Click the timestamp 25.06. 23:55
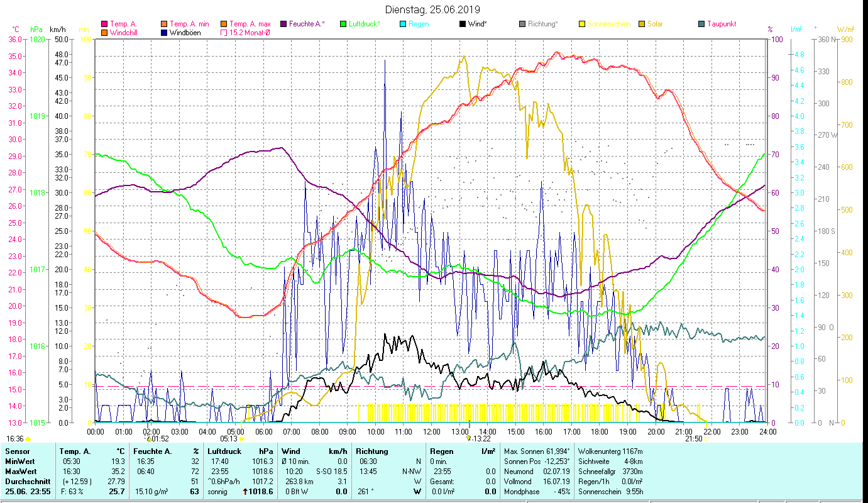Viewport: 868px width, 503px height. pyautogui.click(x=29, y=491)
